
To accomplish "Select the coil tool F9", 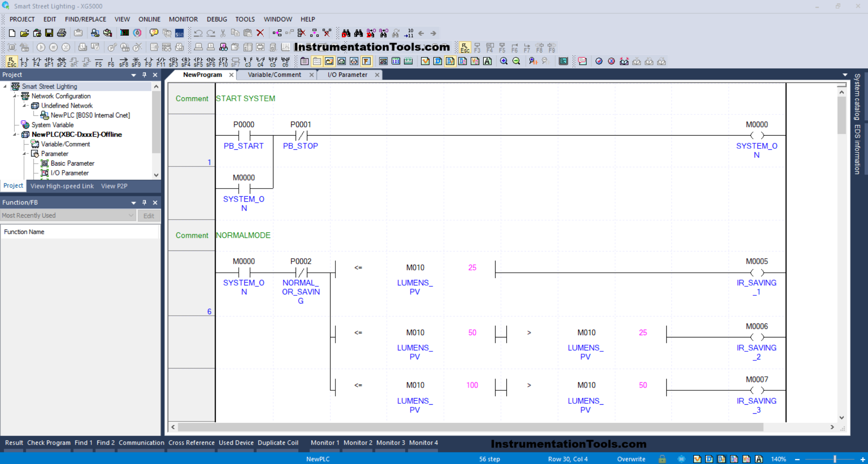I will point(148,61).
